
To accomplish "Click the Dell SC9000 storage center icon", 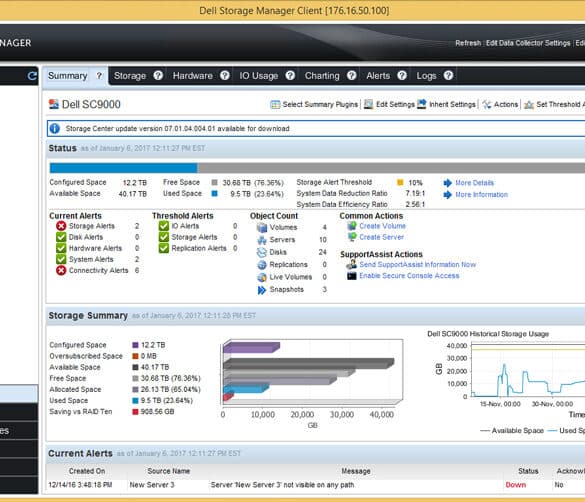I will click(54, 104).
